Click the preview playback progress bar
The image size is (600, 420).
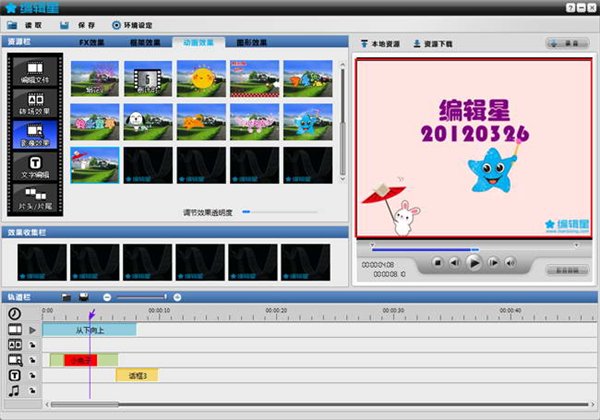[x=474, y=250]
